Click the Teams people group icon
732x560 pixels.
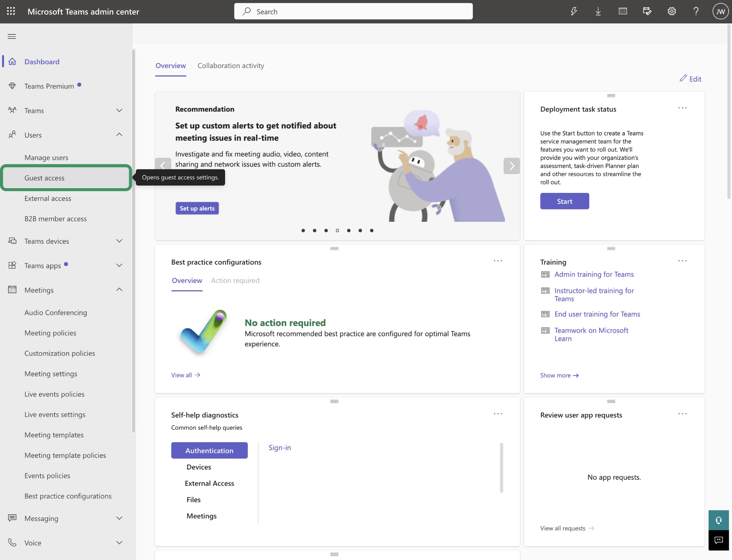coord(12,110)
